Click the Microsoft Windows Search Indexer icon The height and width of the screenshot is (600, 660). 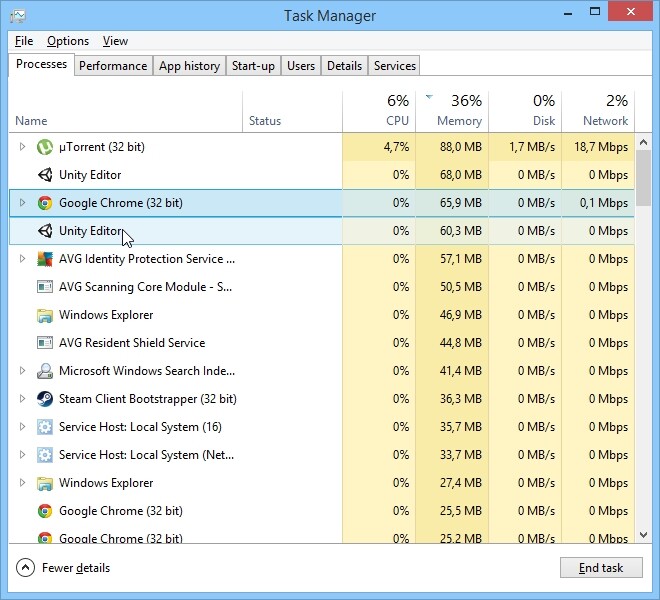click(x=45, y=371)
